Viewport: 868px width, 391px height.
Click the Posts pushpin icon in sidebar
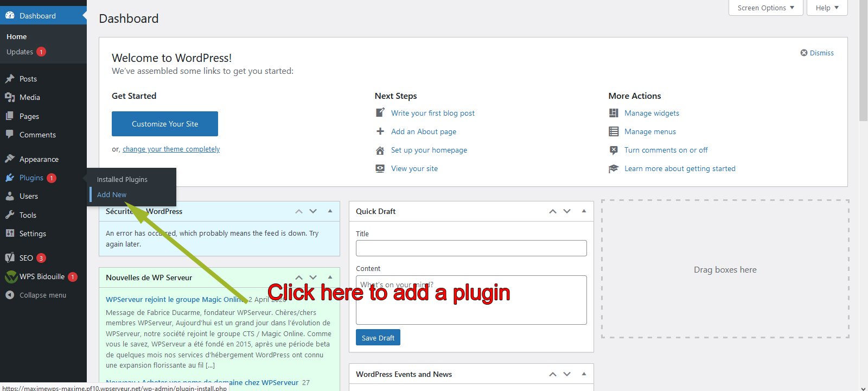(10, 79)
